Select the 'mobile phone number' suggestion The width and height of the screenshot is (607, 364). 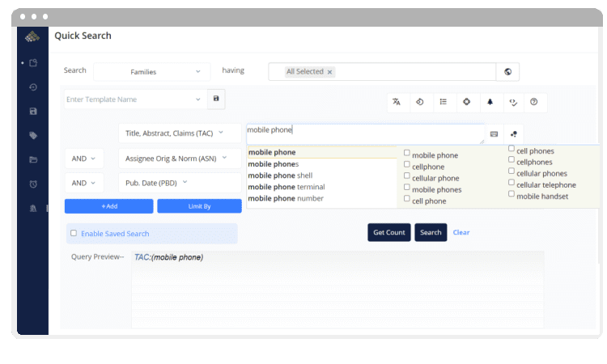pyautogui.click(x=322, y=198)
